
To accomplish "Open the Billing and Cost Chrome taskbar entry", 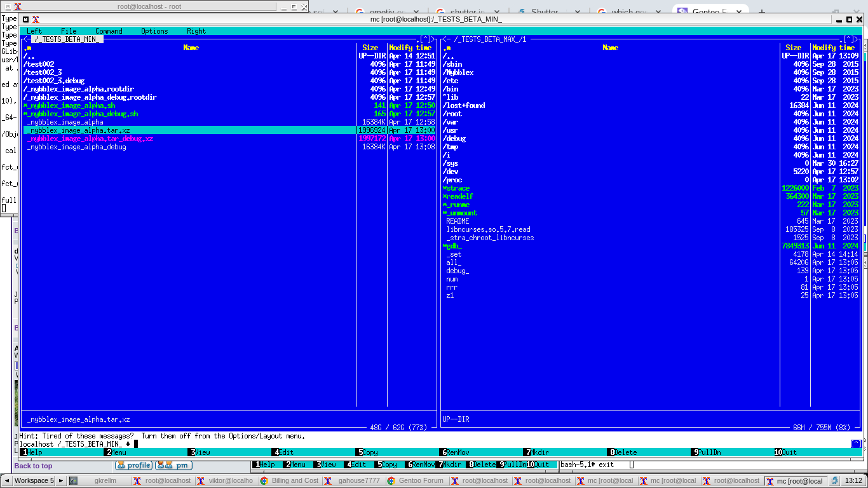I will pyautogui.click(x=290, y=481).
